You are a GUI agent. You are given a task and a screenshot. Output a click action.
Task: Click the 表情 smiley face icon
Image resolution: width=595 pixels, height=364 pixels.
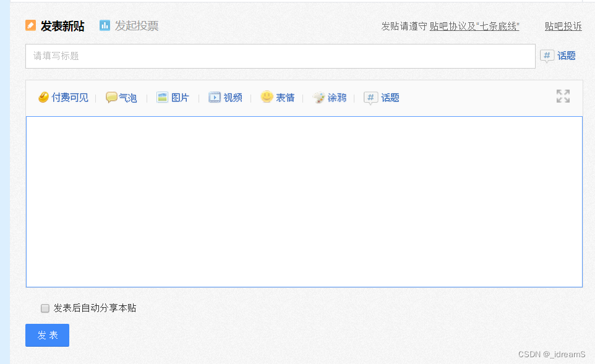coord(267,96)
